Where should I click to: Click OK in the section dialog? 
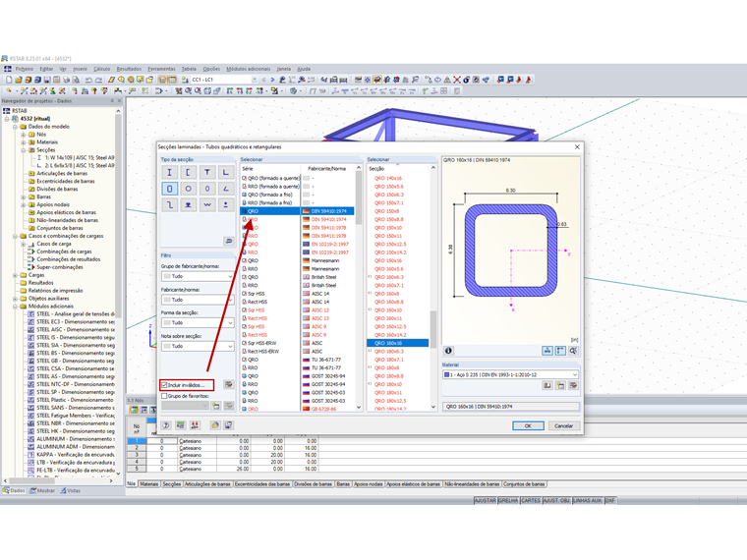528,425
